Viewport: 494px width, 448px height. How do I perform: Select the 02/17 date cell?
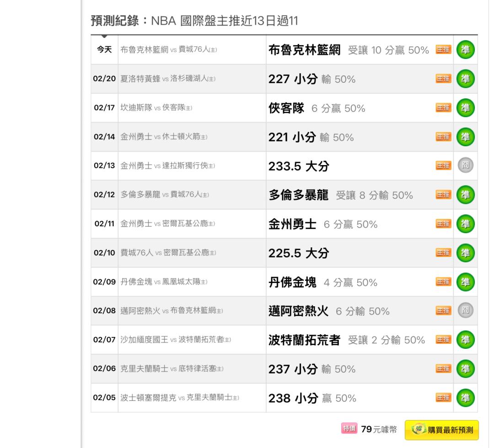point(104,108)
